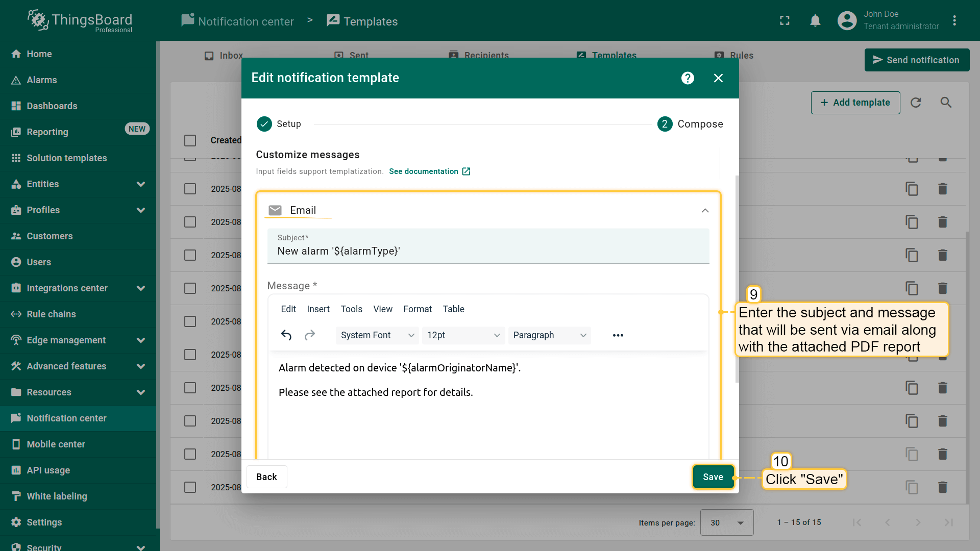Open the user menu three-dot icon

tap(954, 21)
